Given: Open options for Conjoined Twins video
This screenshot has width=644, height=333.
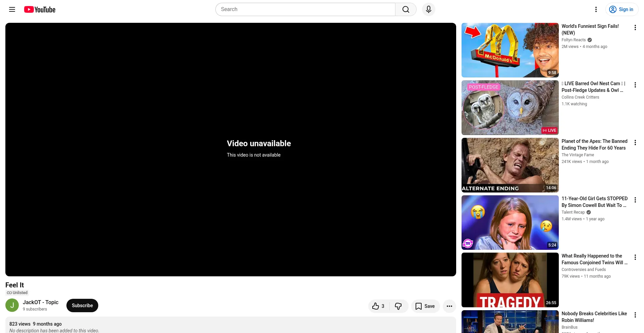Looking at the screenshot, I should 635,257.
